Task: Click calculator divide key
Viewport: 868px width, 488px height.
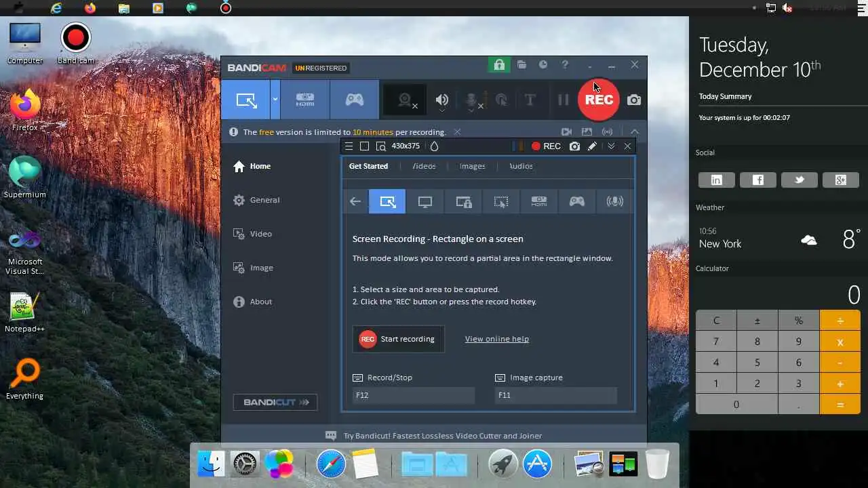Action: click(x=840, y=321)
